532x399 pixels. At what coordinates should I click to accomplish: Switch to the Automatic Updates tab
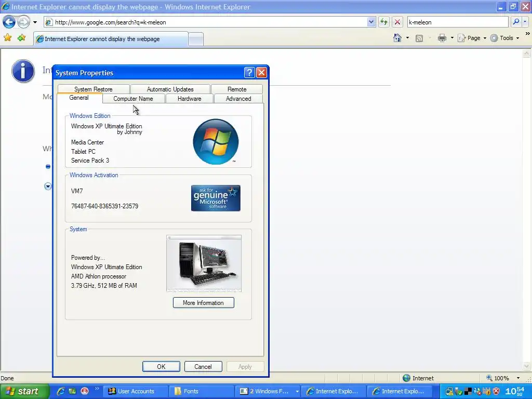[x=170, y=89]
